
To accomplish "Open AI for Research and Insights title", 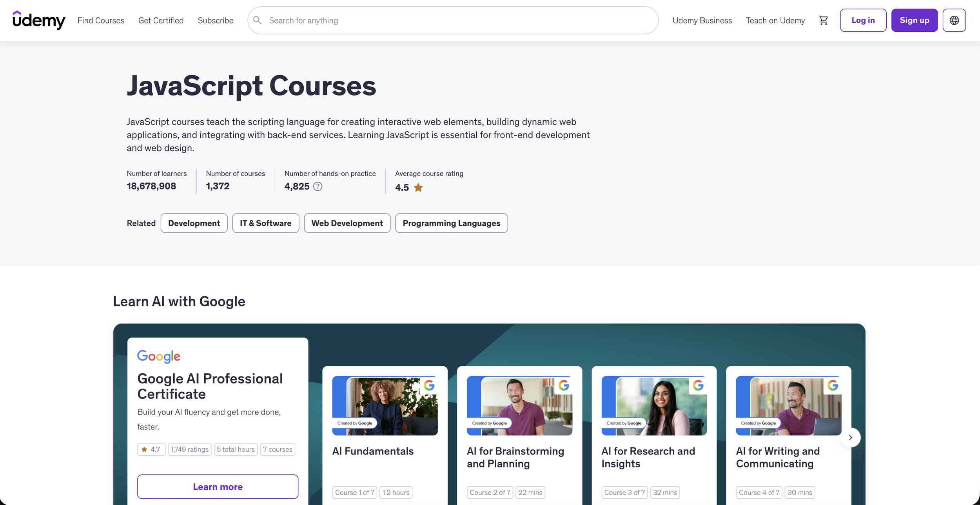I will 648,458.
